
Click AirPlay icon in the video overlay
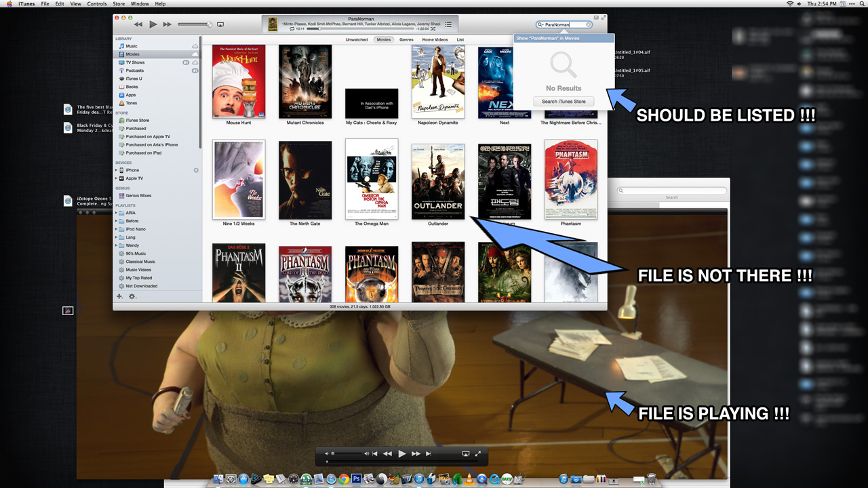tap(465, 453)
